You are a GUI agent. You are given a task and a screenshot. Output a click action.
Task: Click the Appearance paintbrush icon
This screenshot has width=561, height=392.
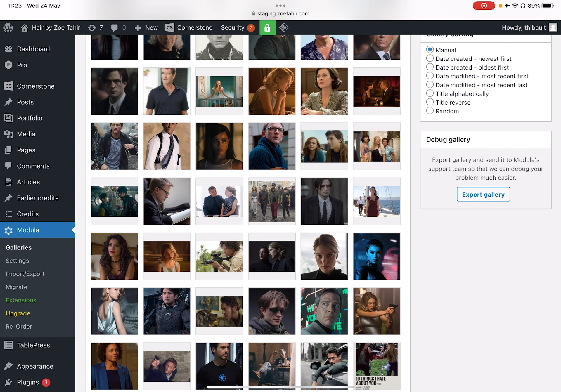coord(8,366)
